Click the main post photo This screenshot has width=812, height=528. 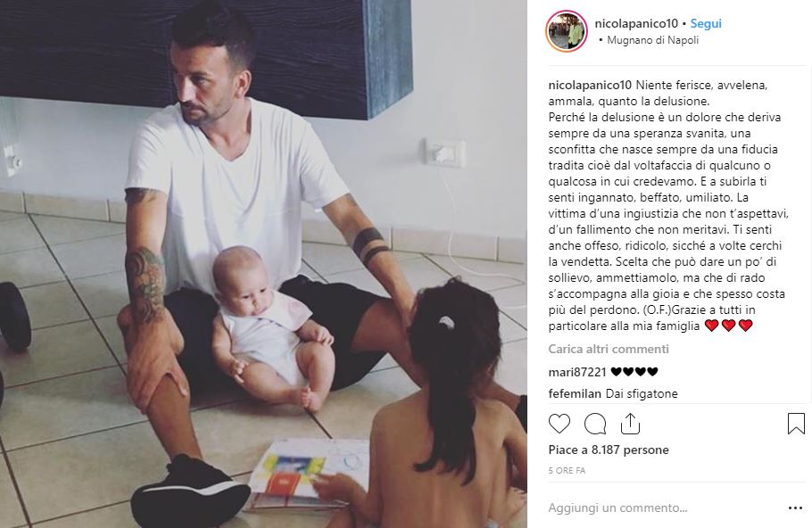[263, 264]
